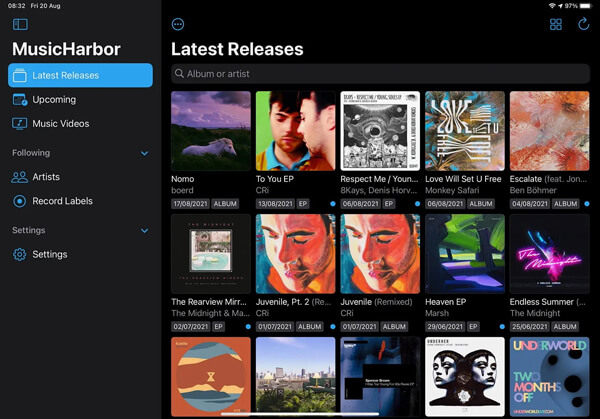Collapse the Settings section chevron
Screen dimensions: 600x419
144,231
